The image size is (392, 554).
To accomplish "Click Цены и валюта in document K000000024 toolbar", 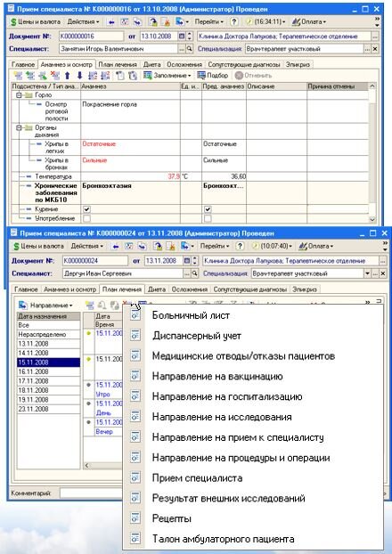I will [38, 246].
